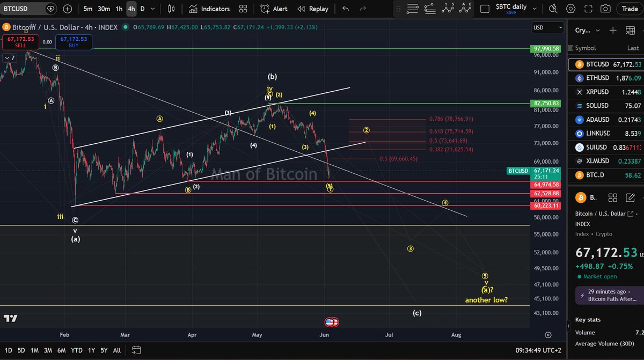This screenshot has height=360, width=644.
Task: Set date range to 1D
Action: coord(9,350)
